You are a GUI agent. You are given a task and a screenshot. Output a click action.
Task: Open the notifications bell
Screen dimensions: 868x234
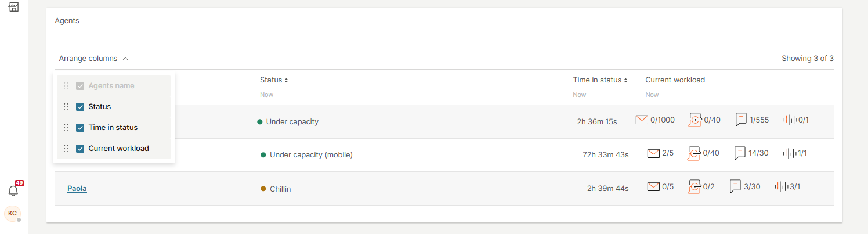click(x=14, y=190)
